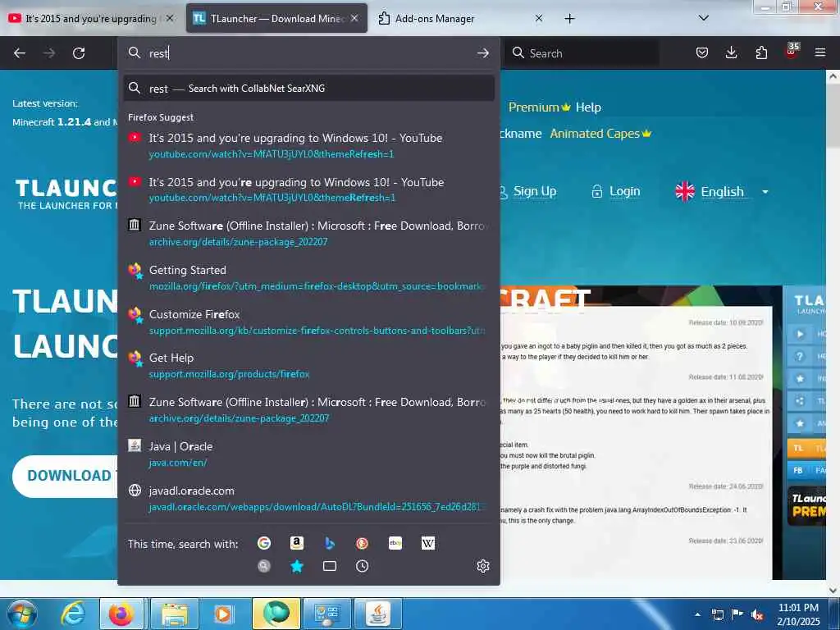Select the javadl.oracle.com suggestion
840x630 pixels.
tap(308, 498)
